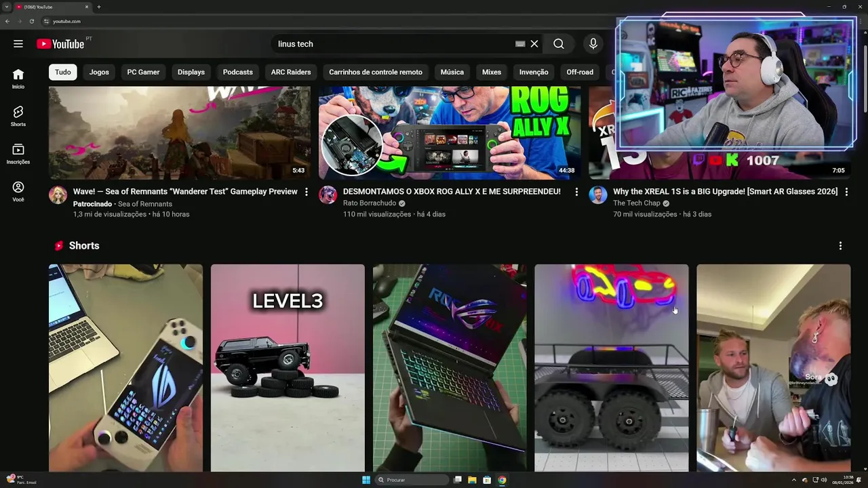Play the handheld console Short beside MacBook
868x488 pixels.
[x=125, y=367]
